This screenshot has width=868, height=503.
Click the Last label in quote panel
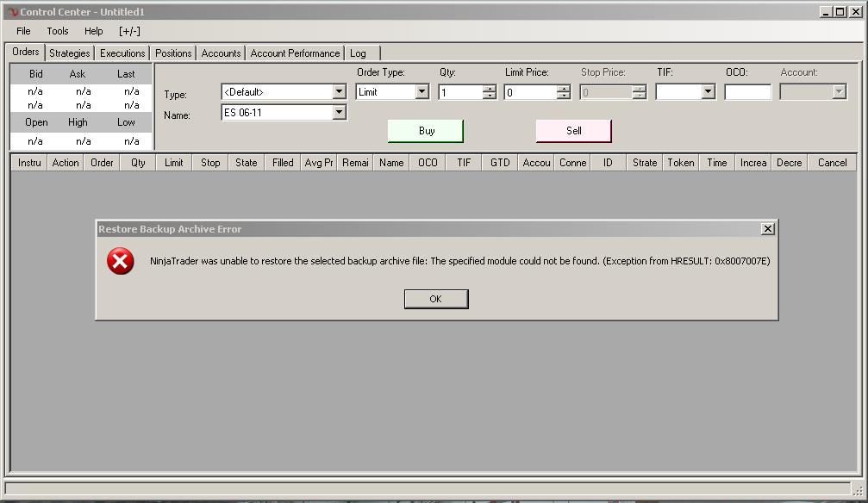(x=126, y=73)
